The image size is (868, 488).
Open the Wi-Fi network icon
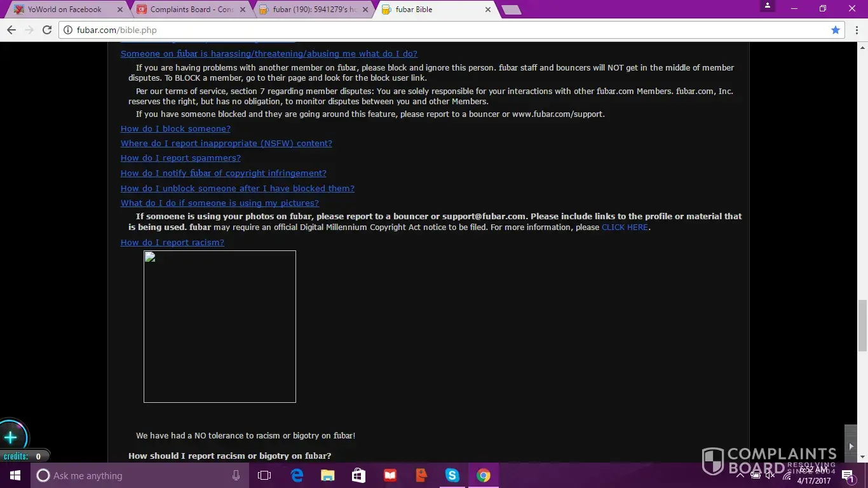coord(787,475)
